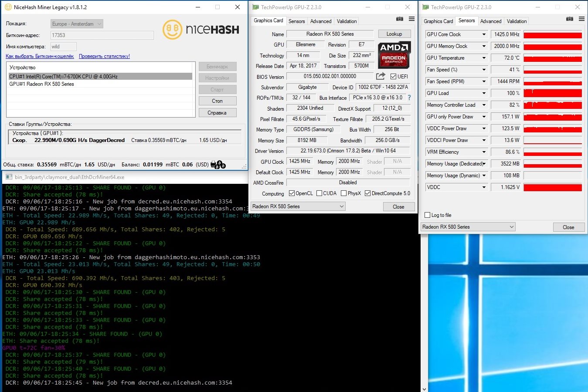The width and height of the screenshot is (588, 392).
Task: Open the Europe - Amsterdam location dropdown
Action: click(77, 24)
